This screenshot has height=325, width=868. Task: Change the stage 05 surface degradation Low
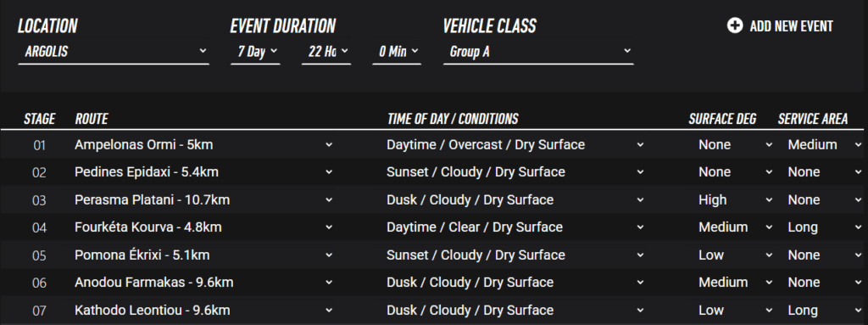735,255
